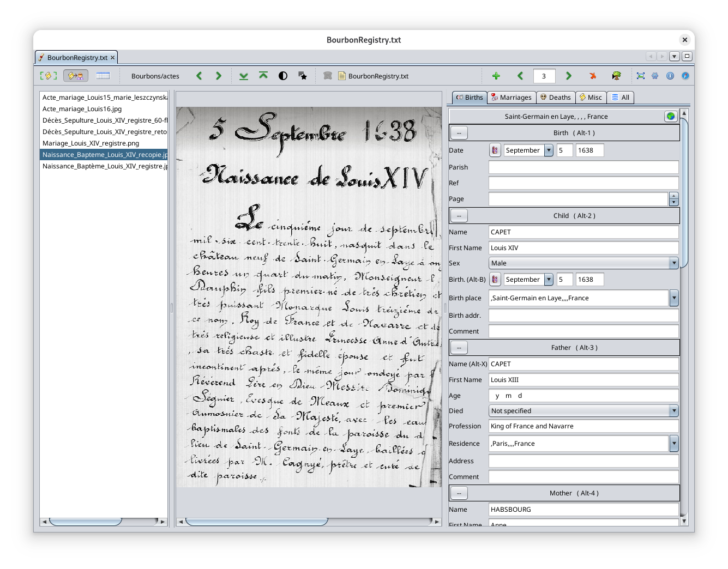Open the Residence dropdown arrow
Viewport: 728px width, 569px height.
click(x=674, y=444)
